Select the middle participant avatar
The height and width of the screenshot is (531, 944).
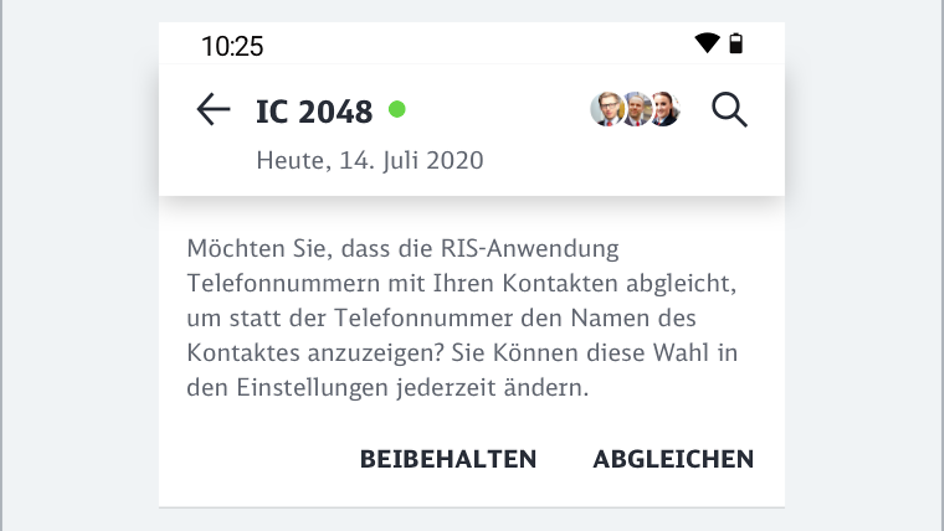coord(635,109)
